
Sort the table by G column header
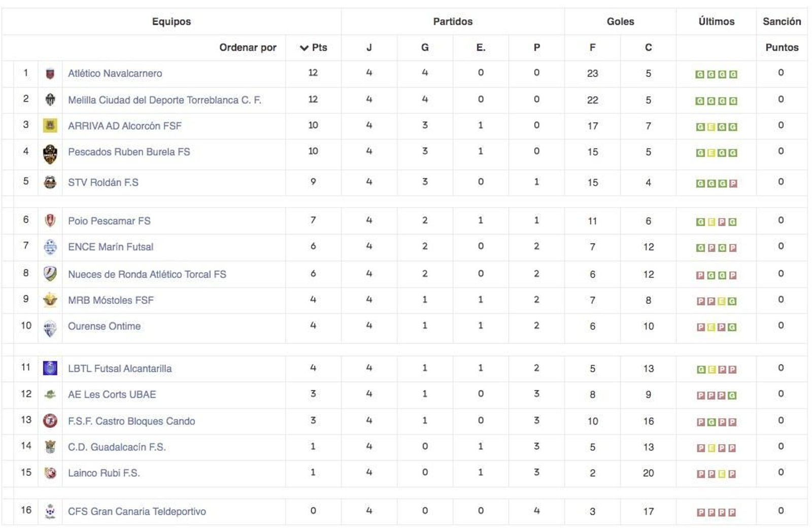point(425,48)
